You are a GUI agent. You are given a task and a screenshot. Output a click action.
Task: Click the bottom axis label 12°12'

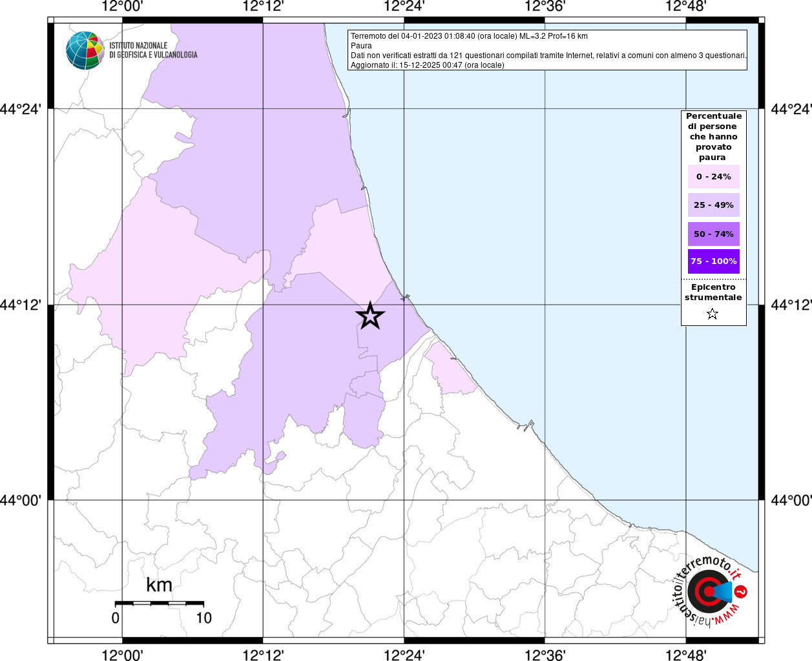click(263, 655)
